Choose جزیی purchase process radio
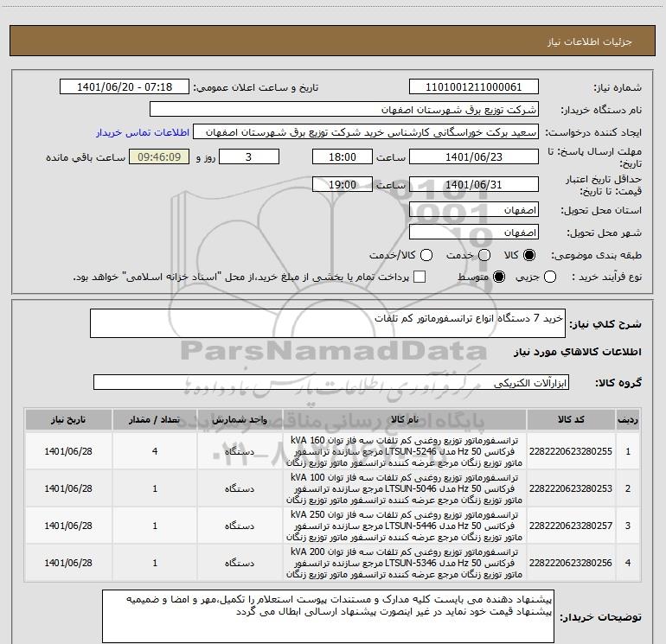Image resolution: width=666 pixels, height=644 pixels. pos(549,277)
